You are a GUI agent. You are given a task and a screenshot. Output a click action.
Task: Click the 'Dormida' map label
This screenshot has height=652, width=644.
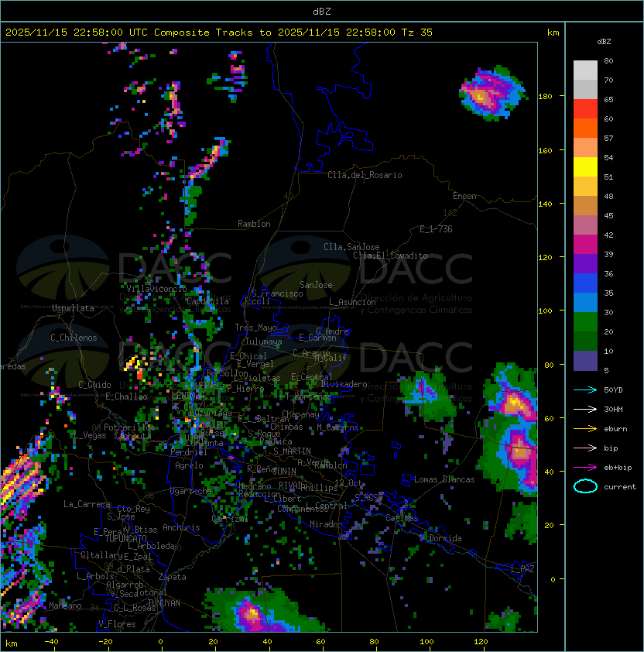445,538
